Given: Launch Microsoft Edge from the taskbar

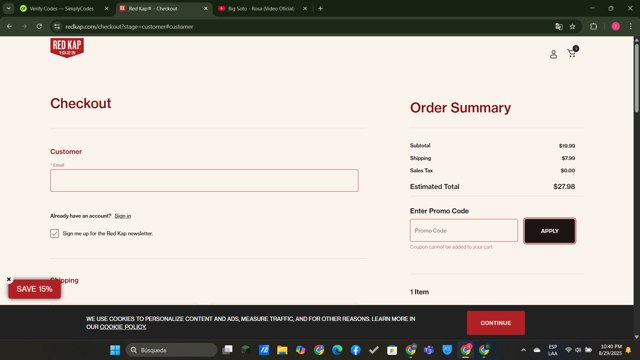Looking at the screenshot, I should 337,350.
